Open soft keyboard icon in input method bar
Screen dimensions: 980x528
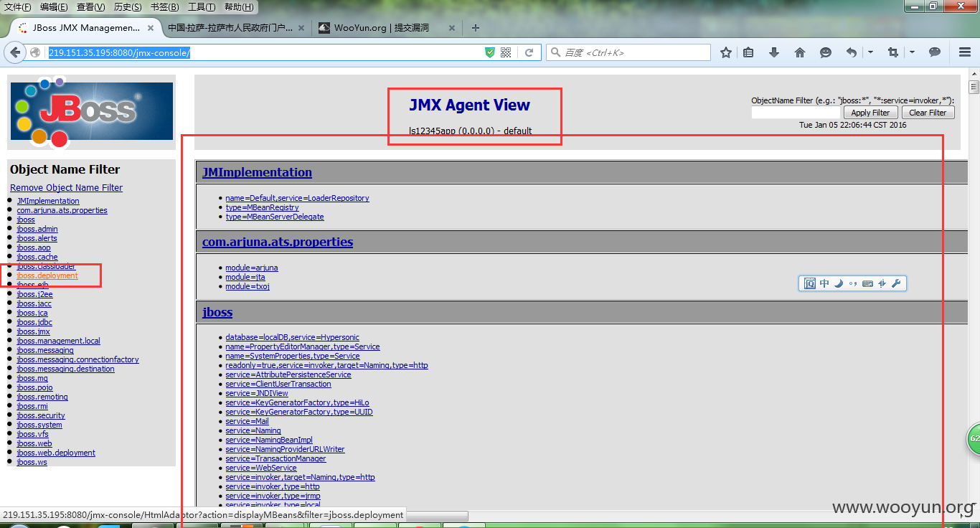(x=867, y=283)
